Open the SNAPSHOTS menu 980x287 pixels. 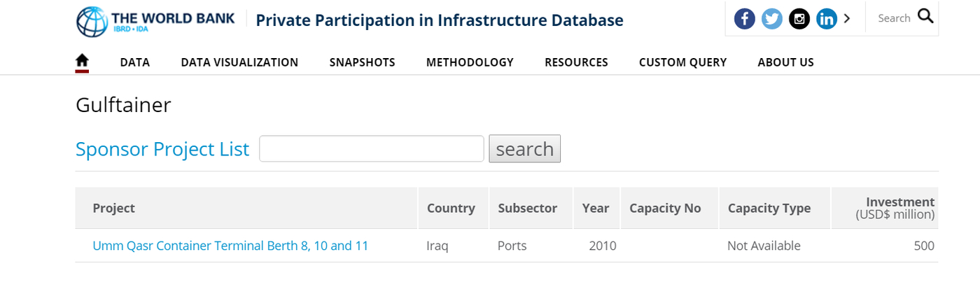[363, 62]
